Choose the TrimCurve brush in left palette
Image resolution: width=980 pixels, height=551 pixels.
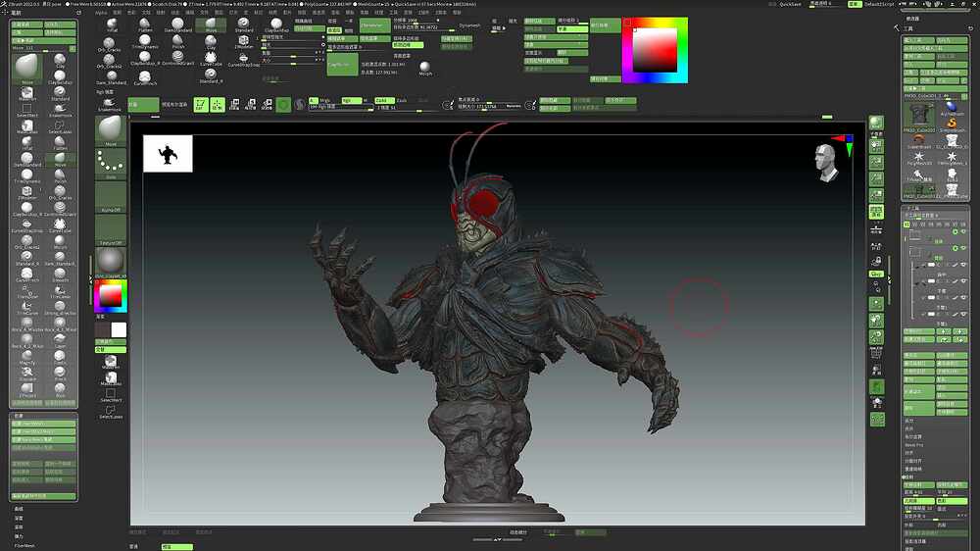coord(26,307)
